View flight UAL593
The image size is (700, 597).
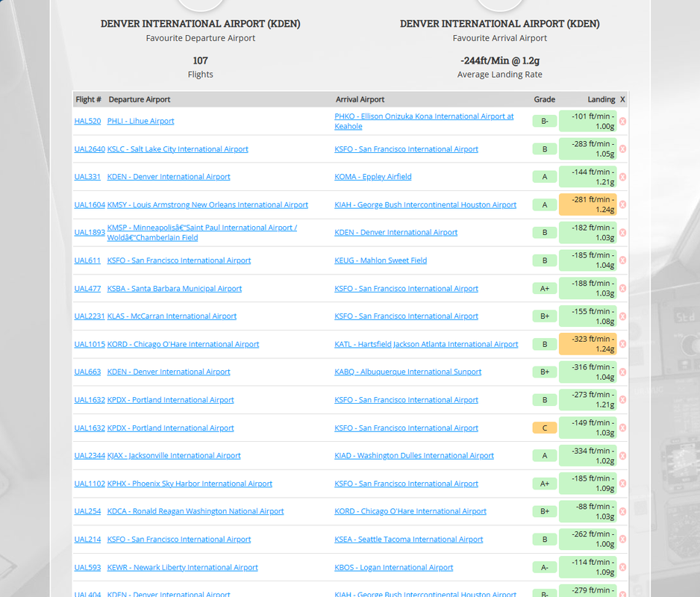coord(87,568)
